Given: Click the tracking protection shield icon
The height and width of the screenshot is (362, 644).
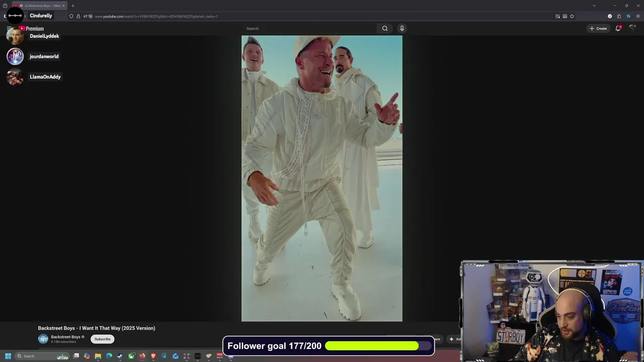Looking at the screenshot, I should tap(71, 16).
